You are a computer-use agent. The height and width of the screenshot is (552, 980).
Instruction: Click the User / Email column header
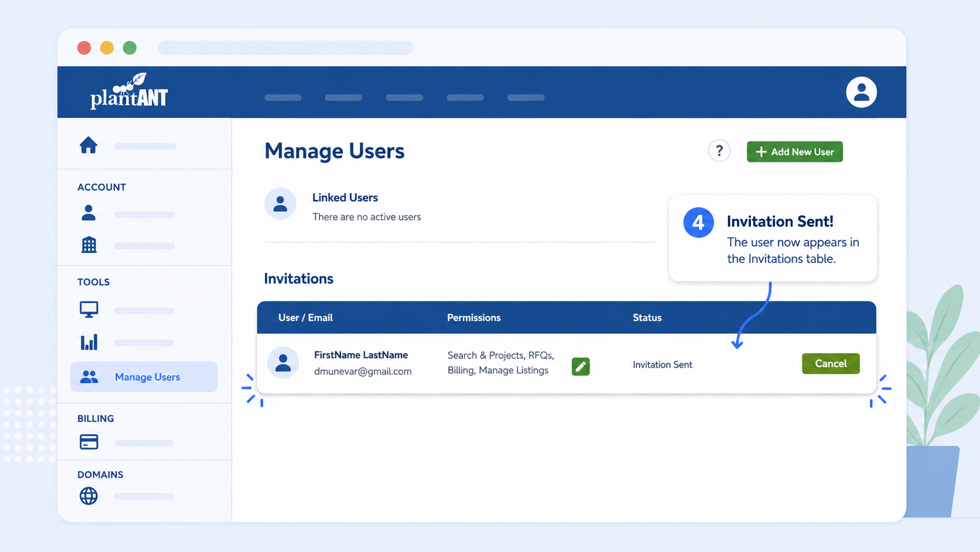305,317
